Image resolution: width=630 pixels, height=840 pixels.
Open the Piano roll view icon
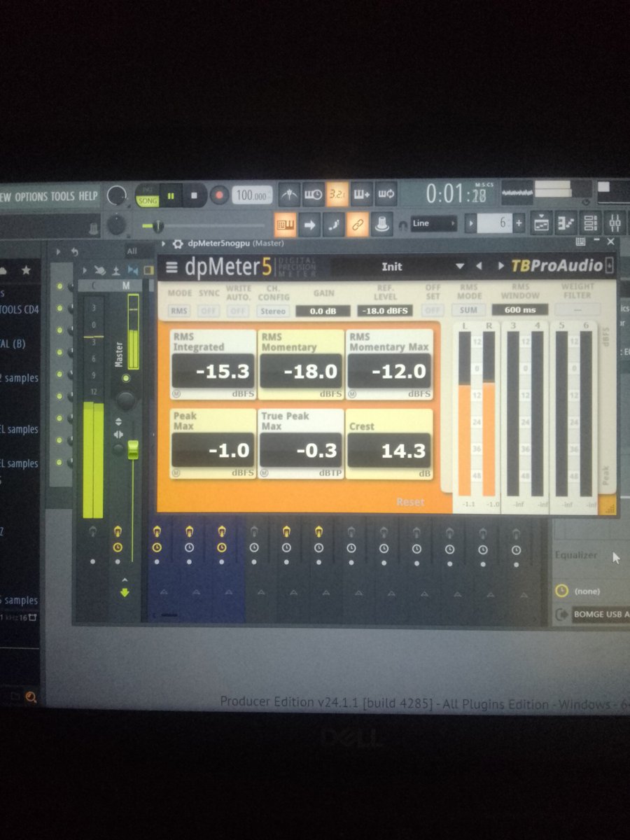pos(566,224)
